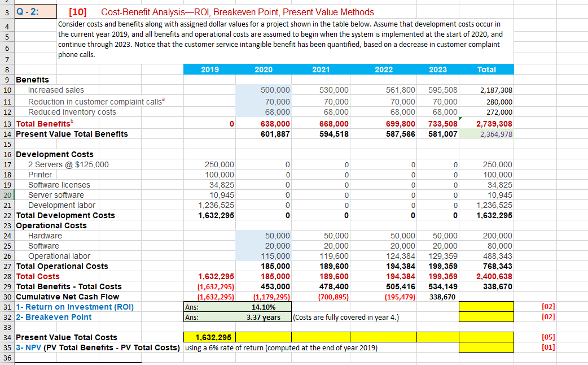Select the 2- Breakeven Point label
Screen dimensions: 588x365
pyautogui.click(x=54, y=317)
